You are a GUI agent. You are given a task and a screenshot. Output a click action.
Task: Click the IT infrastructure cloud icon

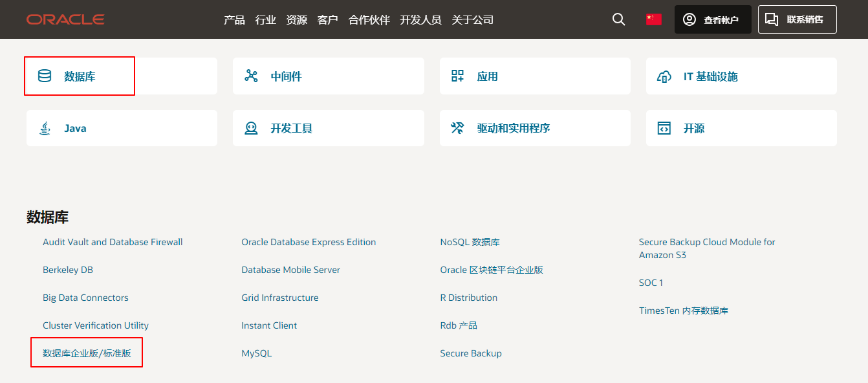[x=664, y=76]
